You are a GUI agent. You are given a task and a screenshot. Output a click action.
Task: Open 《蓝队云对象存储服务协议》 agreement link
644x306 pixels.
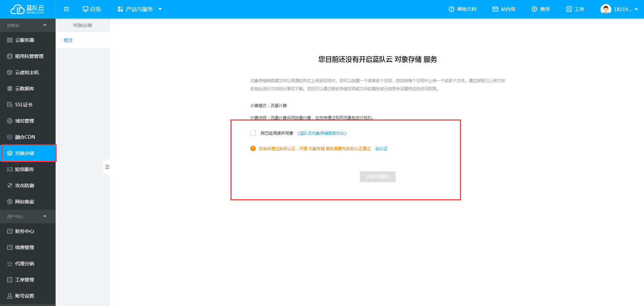tap(322, 133)
